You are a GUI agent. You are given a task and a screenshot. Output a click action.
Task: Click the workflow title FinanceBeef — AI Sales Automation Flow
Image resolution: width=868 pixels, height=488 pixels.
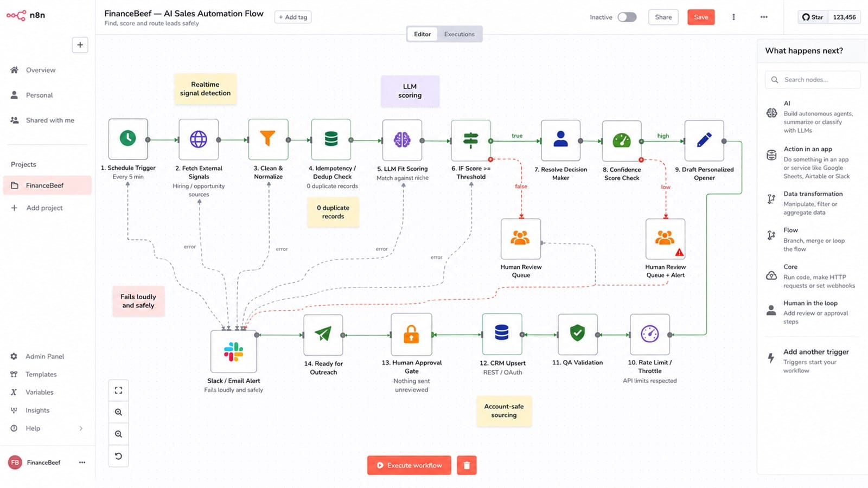click(184, 14)
